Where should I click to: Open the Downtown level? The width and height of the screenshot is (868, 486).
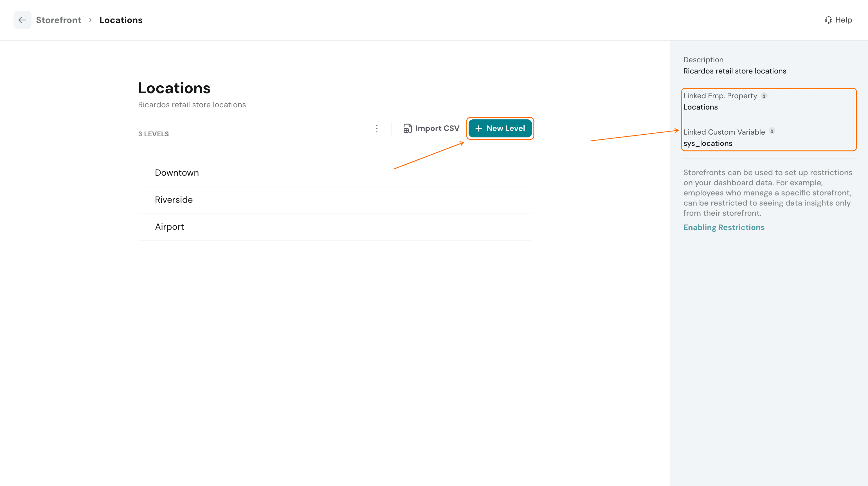point(335,173)
